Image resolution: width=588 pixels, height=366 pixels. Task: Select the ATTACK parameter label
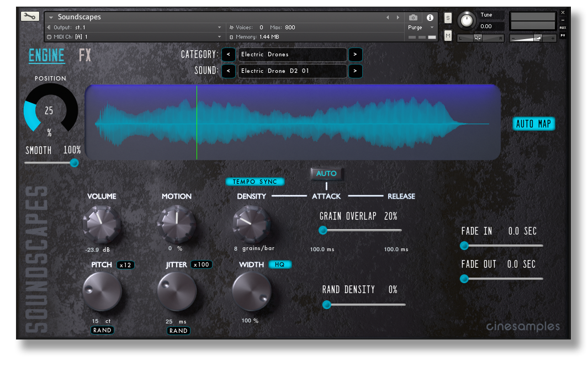[326, 196]
